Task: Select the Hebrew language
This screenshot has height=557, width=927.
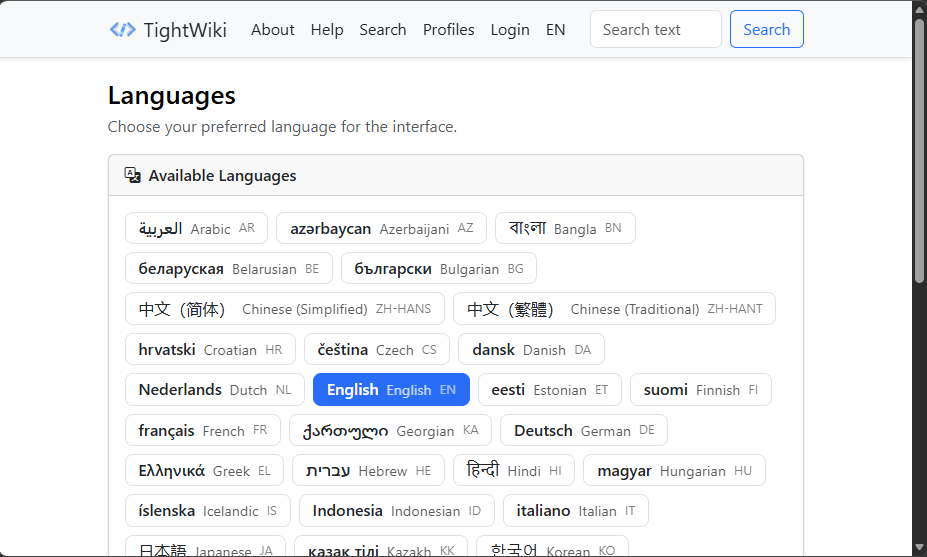Action: coord(368,470)
